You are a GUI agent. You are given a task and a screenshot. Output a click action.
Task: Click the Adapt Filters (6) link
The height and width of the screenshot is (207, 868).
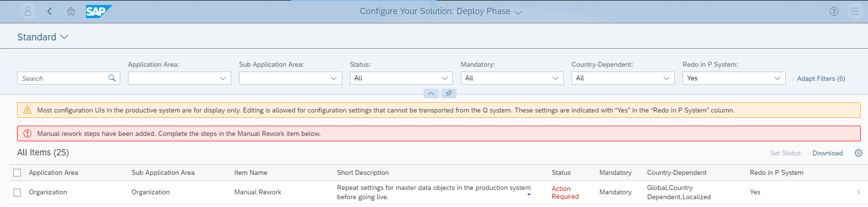tap(821, 78)
